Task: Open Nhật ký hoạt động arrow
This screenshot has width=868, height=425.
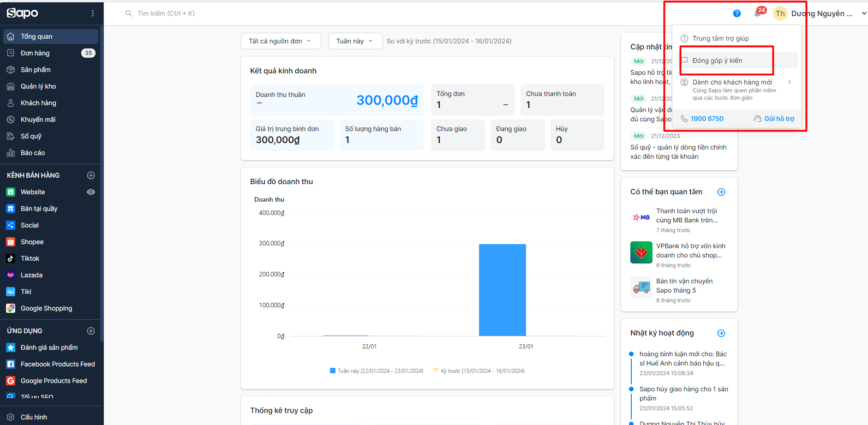Action: tap(721, 333)
